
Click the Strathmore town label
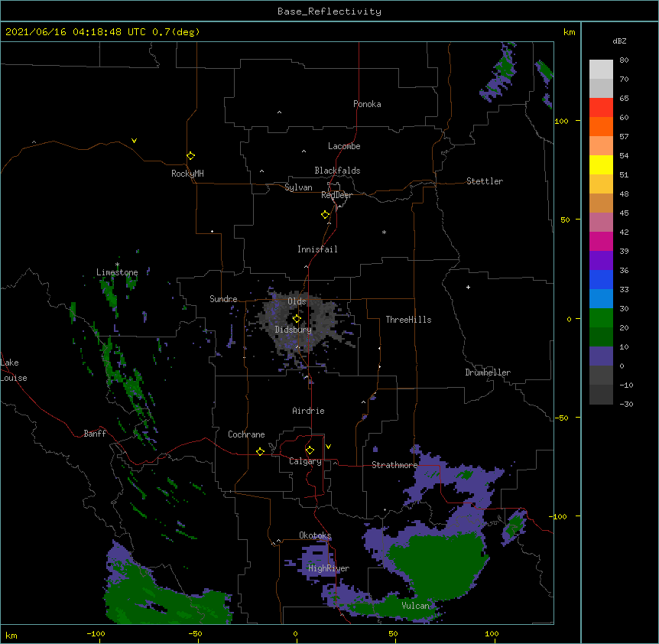point(394,465)
